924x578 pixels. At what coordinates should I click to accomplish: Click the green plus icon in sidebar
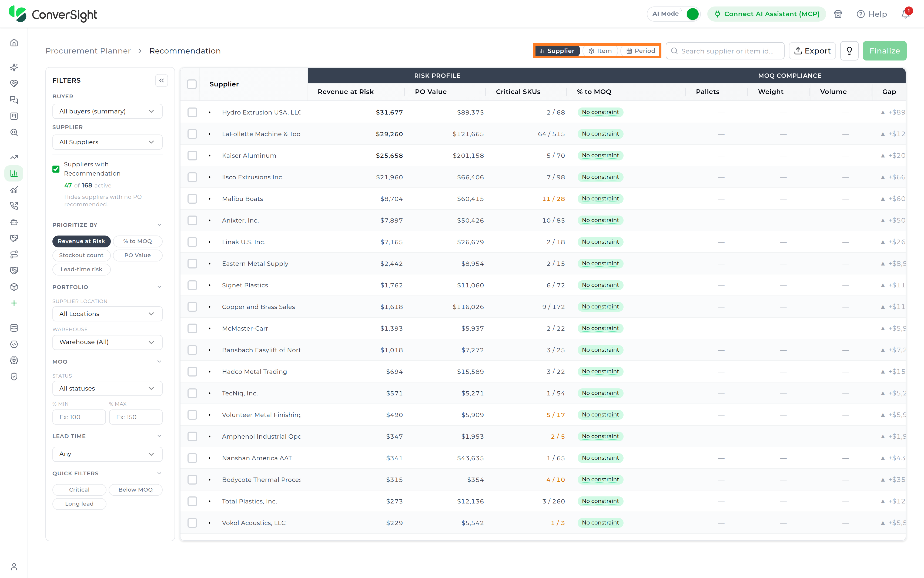14,303
